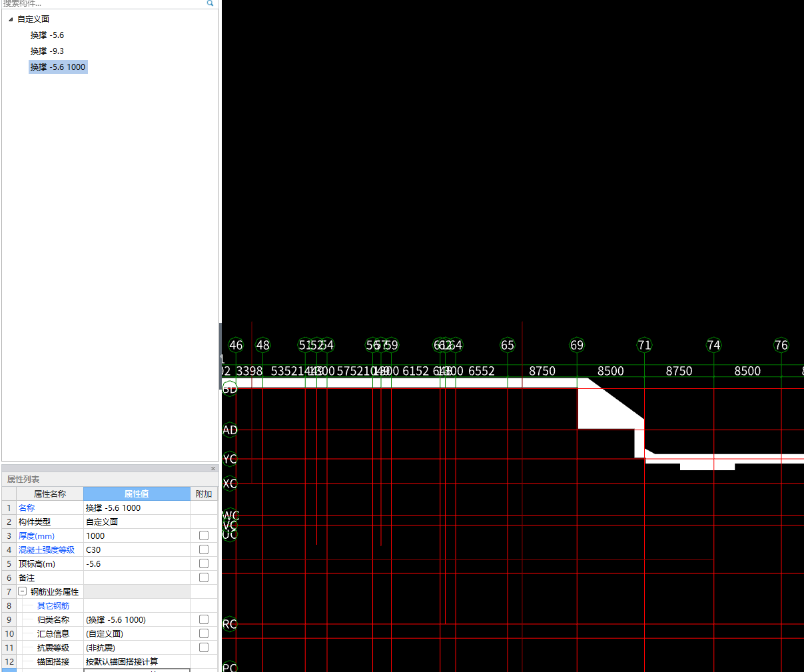
Task: Click the 附加 column header
Action: coord(204,494)
